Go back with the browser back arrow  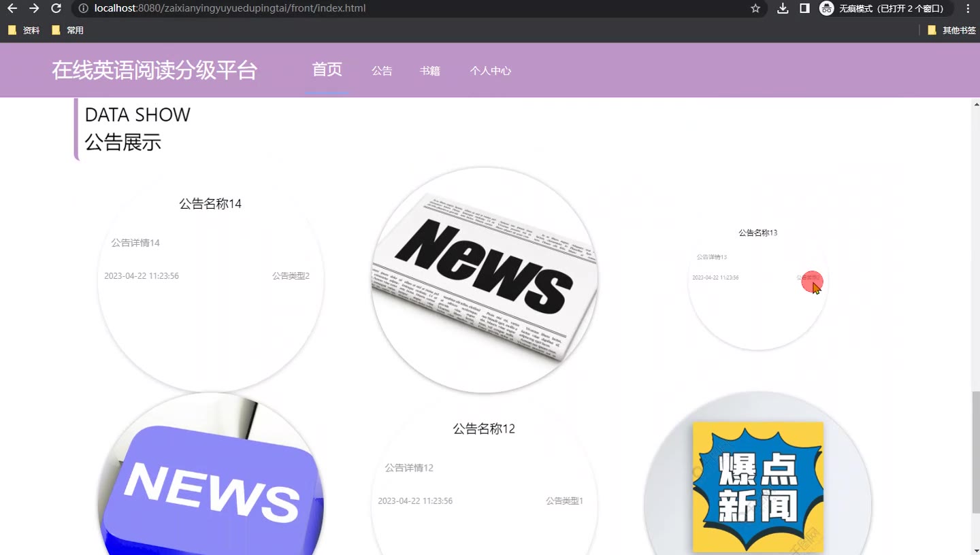12,8
